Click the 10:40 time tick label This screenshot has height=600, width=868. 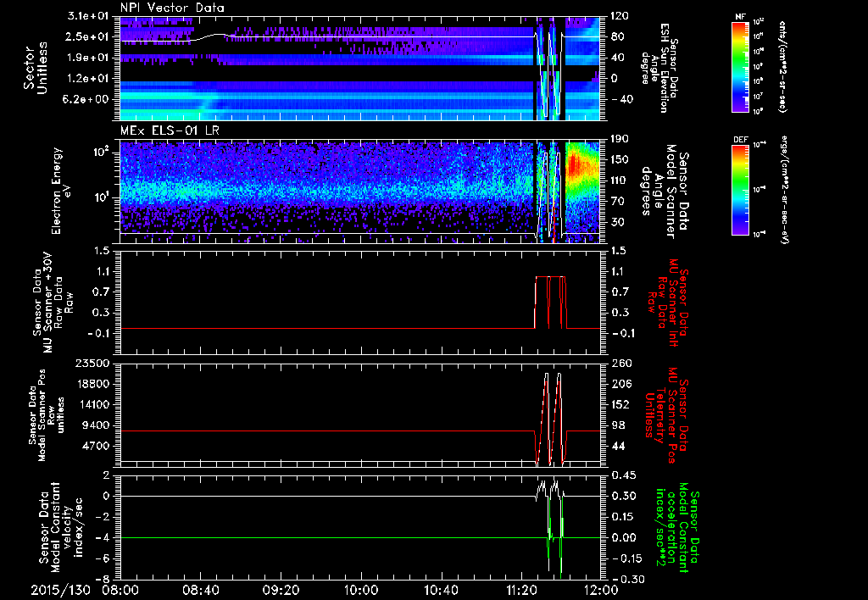point(441,590)
